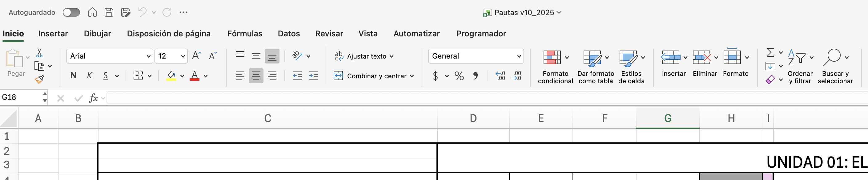Viewport: 868px width, 180px height.
Task: Toggle bold formatting with N button
Action: [74, 76]
